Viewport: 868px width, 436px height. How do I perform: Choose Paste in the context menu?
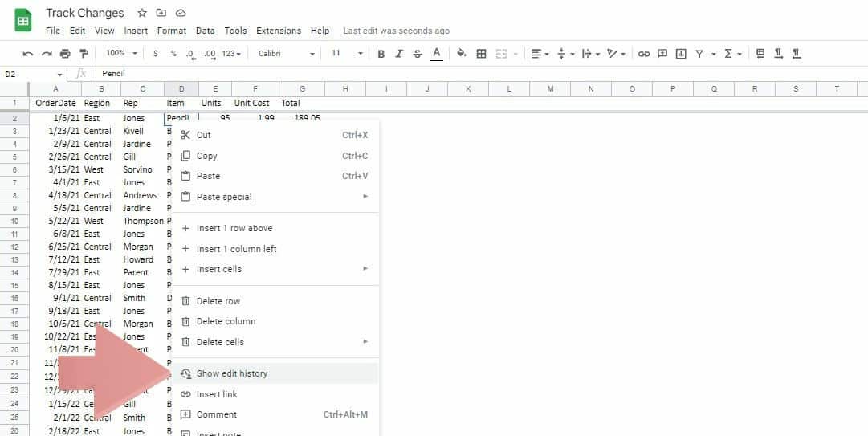click(x=275, y=176)
